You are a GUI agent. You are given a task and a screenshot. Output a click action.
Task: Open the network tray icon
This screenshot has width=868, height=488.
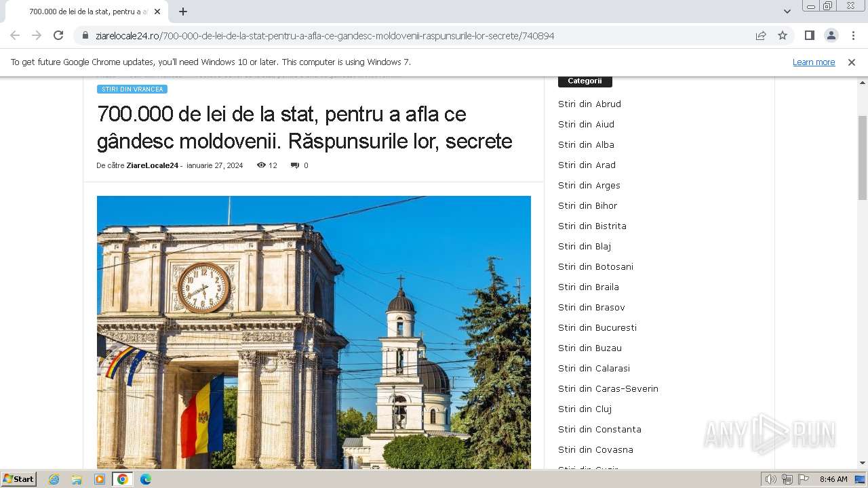787,479
